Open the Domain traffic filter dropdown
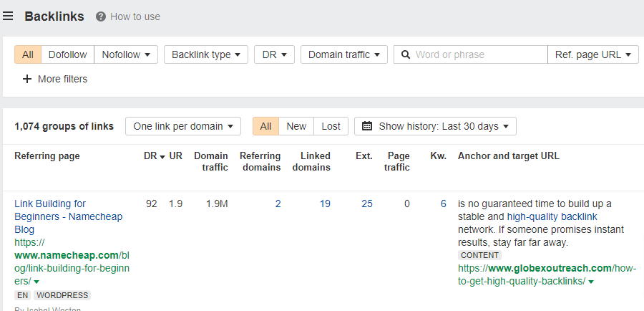The width and height of the screenshot is (644, 311). tap(343, 54)
